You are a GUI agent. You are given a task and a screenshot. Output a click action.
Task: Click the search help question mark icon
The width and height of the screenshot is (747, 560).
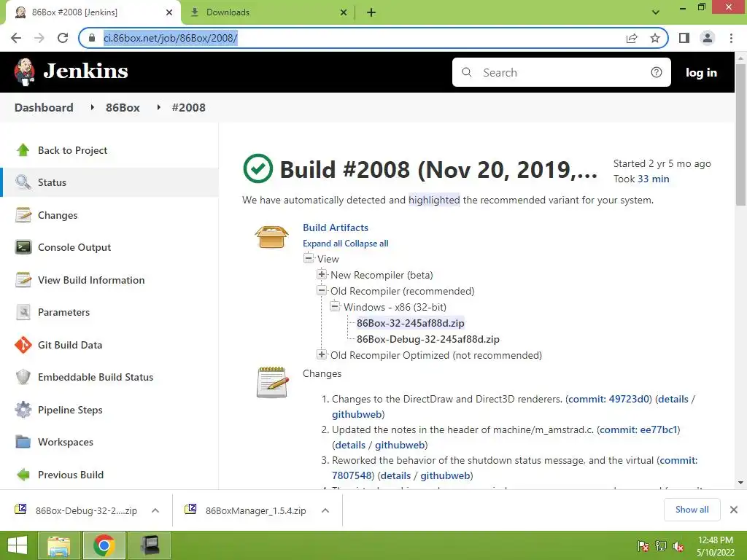coord(657,72)
